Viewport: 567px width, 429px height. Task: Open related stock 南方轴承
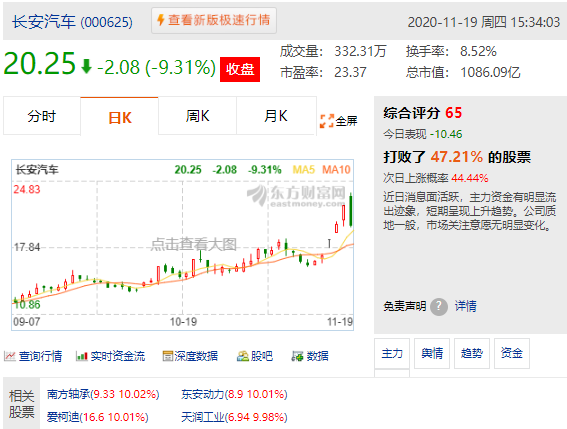[103, 394]
